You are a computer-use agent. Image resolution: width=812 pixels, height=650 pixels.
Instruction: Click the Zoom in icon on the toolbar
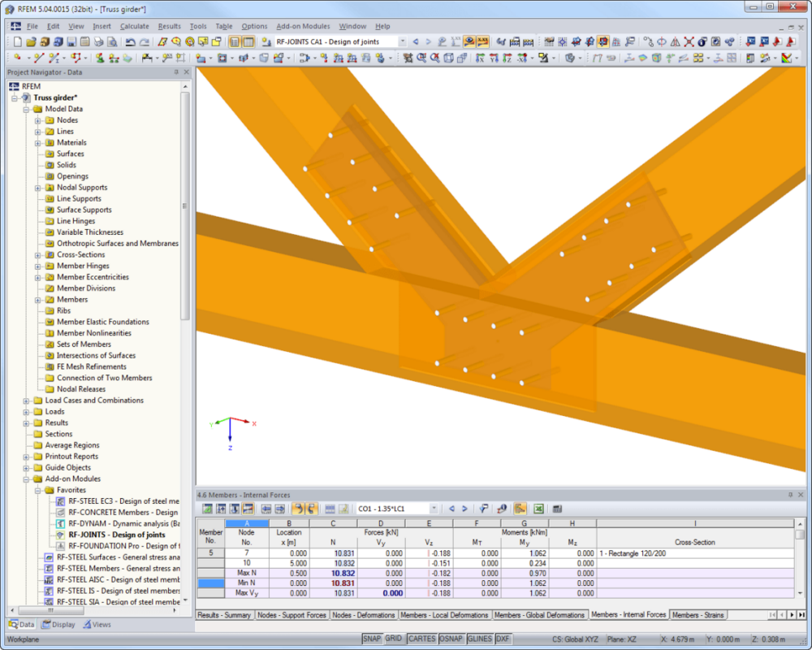tap(421, 58)
